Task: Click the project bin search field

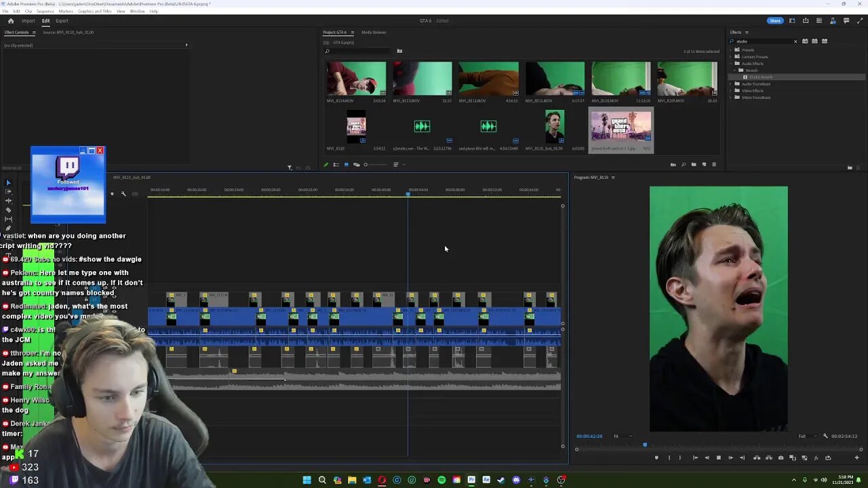Action: [x=357, y=52]
